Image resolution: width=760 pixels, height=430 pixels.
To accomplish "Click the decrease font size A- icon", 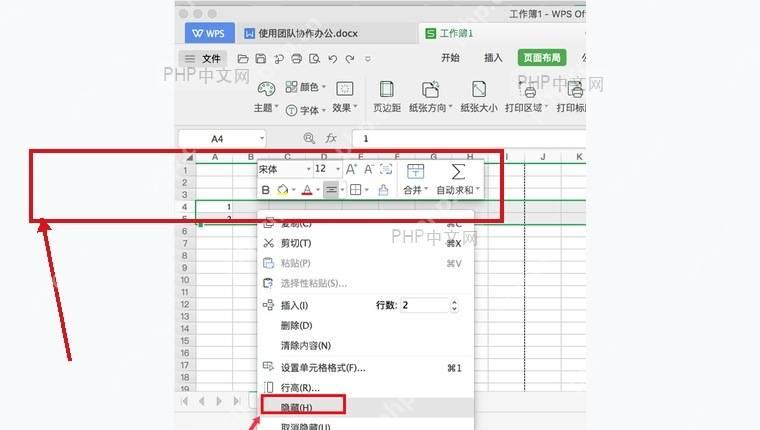I will coord(368,169).
